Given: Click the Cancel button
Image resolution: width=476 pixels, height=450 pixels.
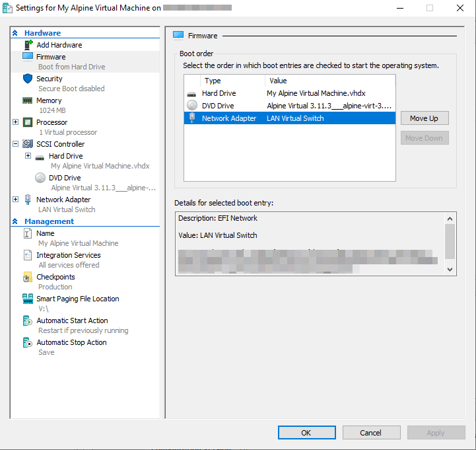Looking at the screenshot, I should [370, 433].
